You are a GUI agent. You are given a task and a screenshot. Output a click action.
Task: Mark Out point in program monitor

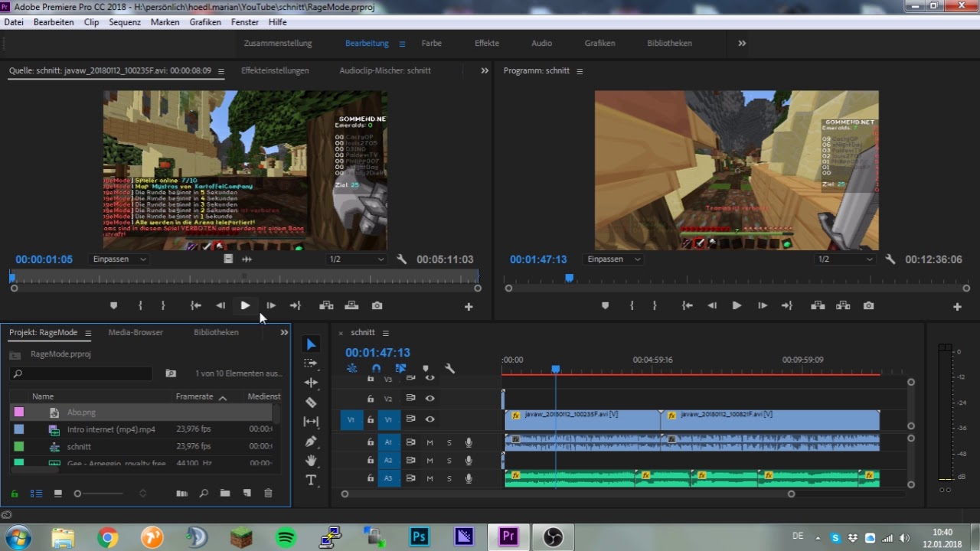(654, 305)
